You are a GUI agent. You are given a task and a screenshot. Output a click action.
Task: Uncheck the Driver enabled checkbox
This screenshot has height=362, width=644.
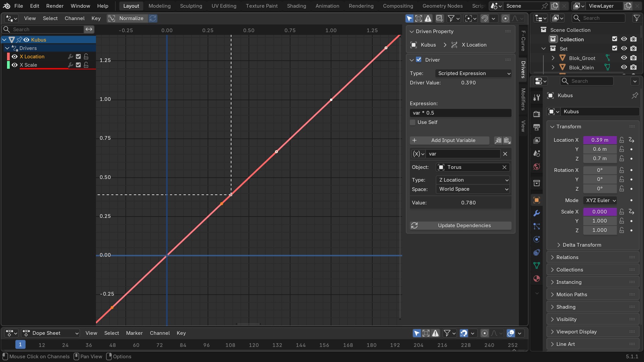419,60
